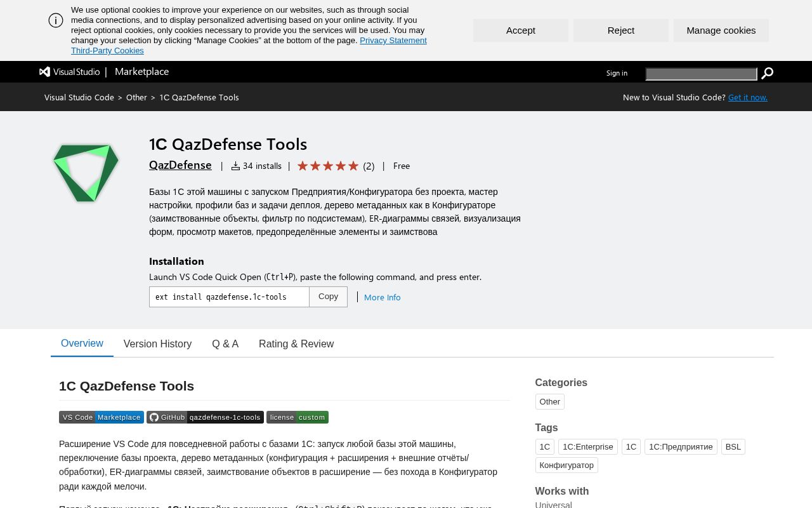Click the 1C QazDefense Tools extension logo

pyautogui.click(x=86, y=173)
